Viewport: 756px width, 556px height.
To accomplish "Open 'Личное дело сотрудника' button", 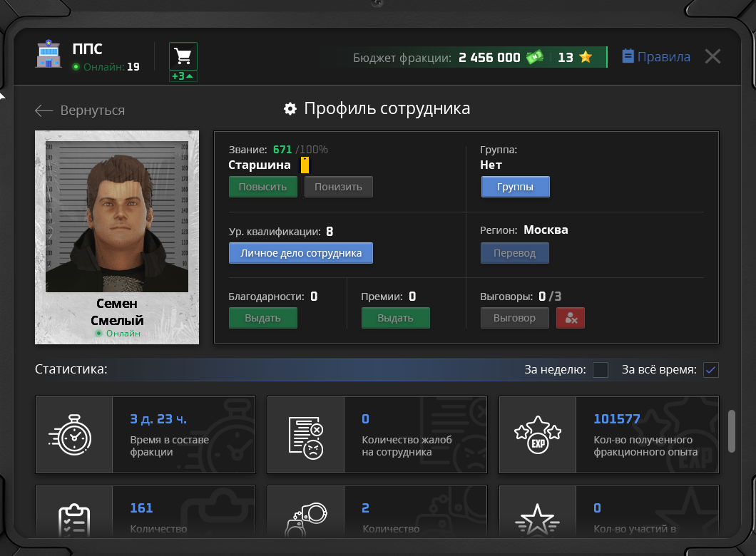I will click(300, 253).
